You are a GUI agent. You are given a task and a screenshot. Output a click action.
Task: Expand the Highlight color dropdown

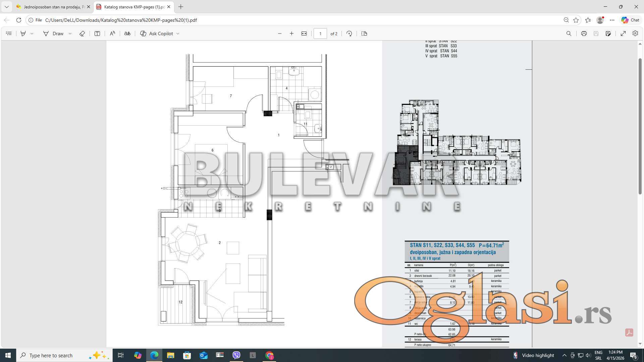click(32, 34)
